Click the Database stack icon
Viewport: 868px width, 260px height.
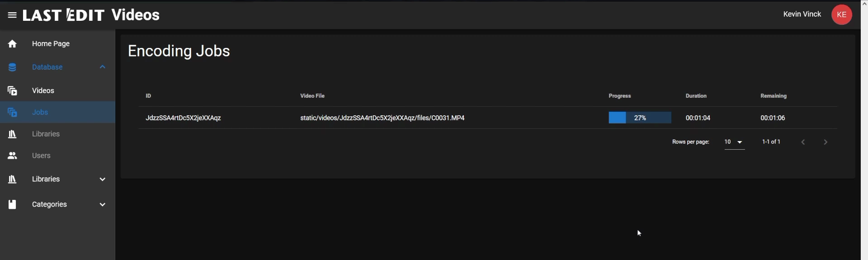pyautogui.click(x=12, y=67)
